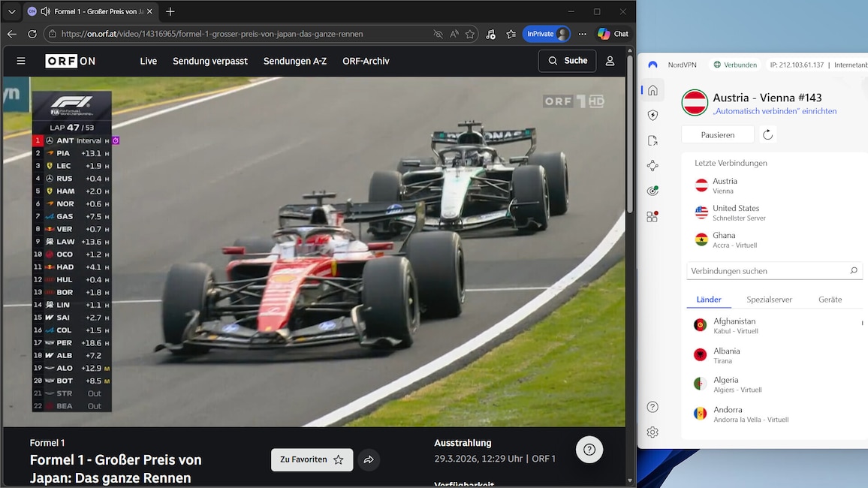
Task: Click the NordVPN logo icon
Action: tap(653, 65)
